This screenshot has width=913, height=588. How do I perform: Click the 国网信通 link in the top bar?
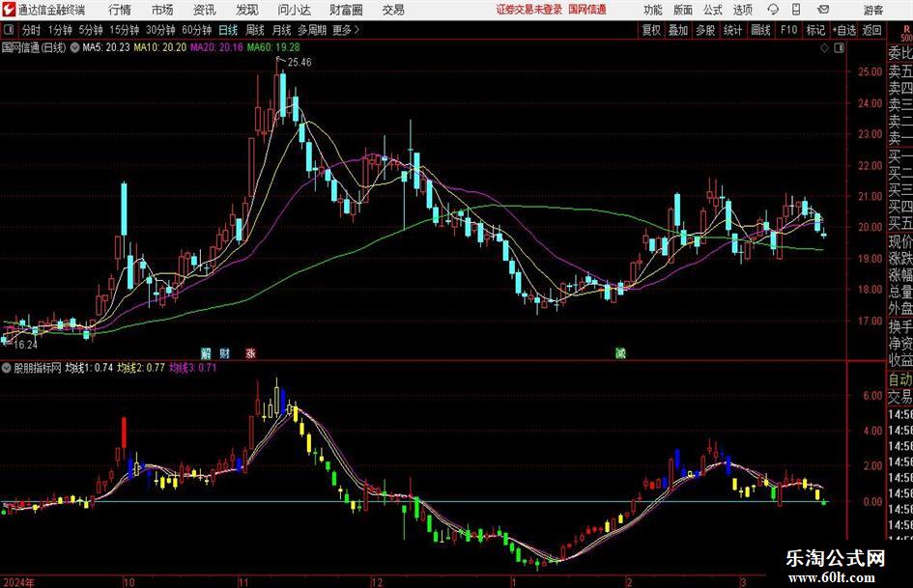[587, 10]
